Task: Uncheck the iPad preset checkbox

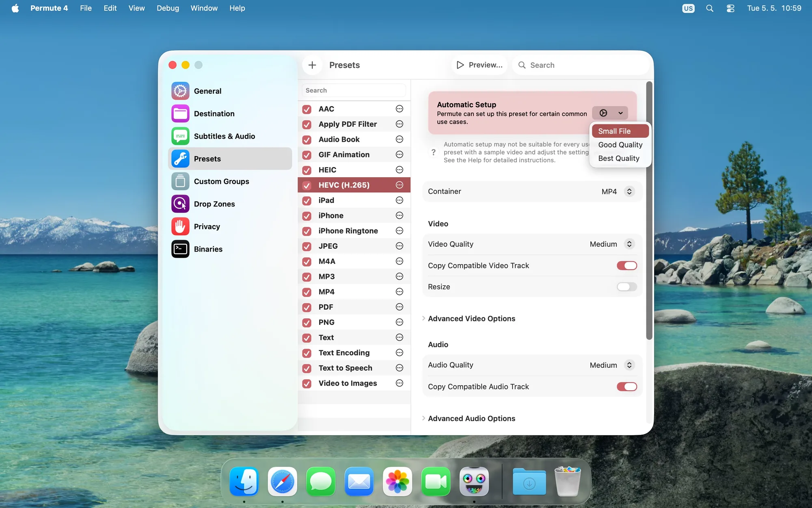Action: click(307, 201)
